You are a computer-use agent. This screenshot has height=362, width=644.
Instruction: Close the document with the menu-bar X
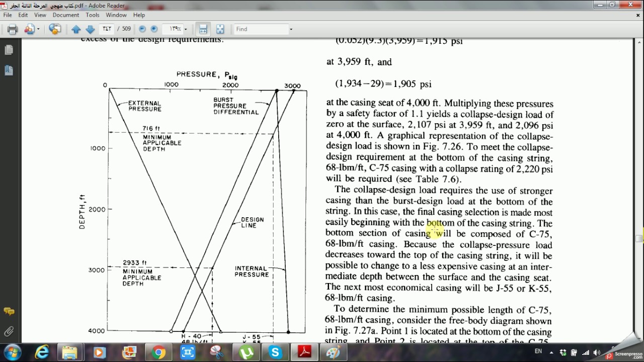(x=638, y=15)
